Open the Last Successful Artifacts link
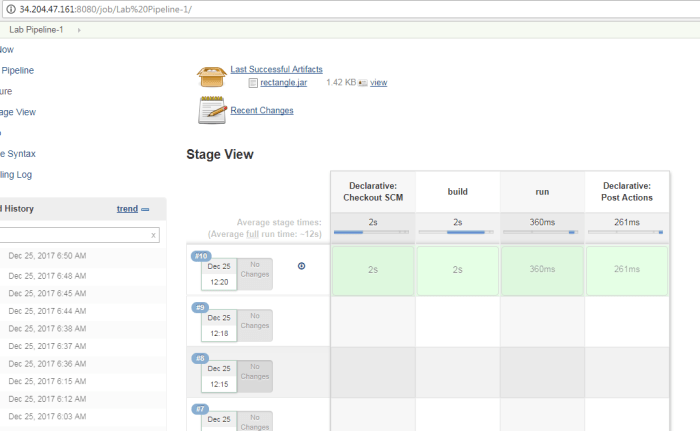Screen dimensions: 700x431 pos(276,69)
